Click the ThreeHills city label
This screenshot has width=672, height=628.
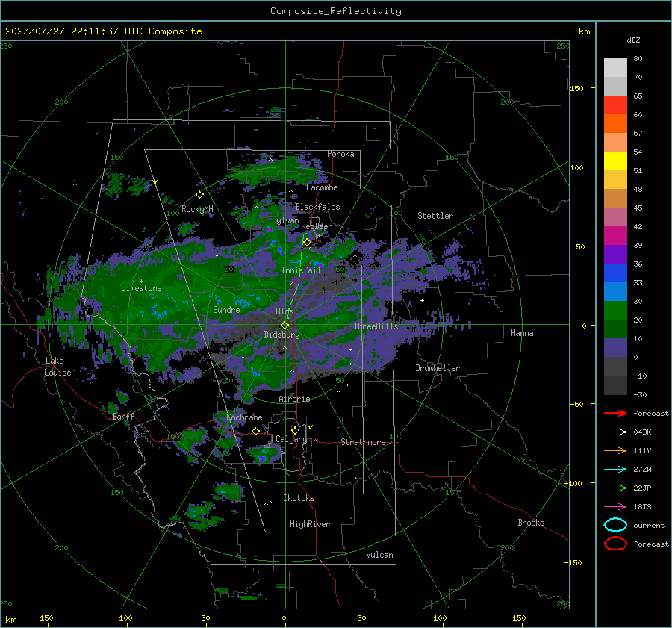coord(376,326)
